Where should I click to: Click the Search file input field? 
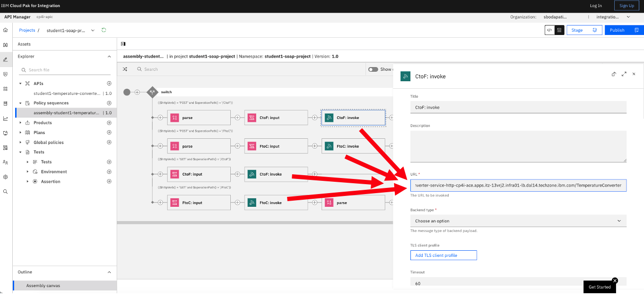66,70
